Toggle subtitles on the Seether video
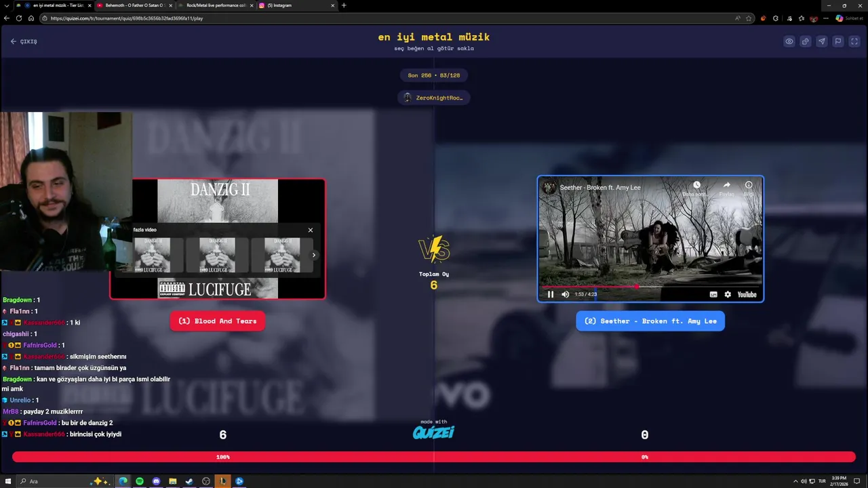The width and height of the screenshot is (868, 488). [713, 294]
